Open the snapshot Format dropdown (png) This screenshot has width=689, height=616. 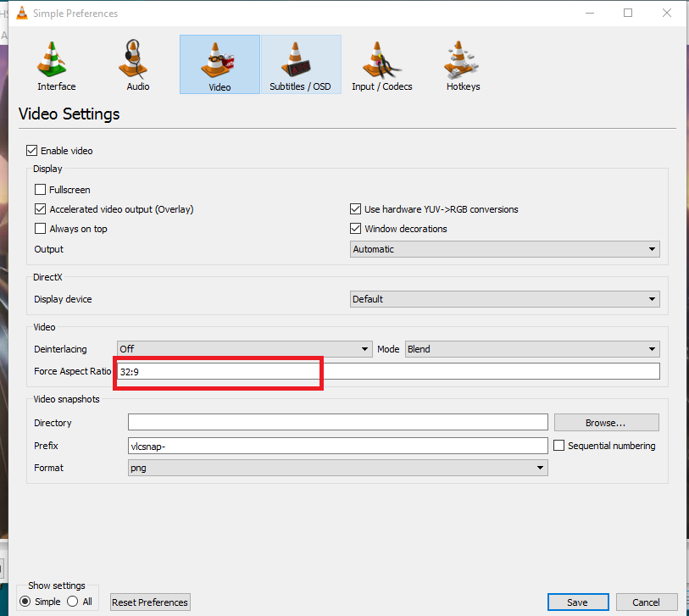point(338,468)
